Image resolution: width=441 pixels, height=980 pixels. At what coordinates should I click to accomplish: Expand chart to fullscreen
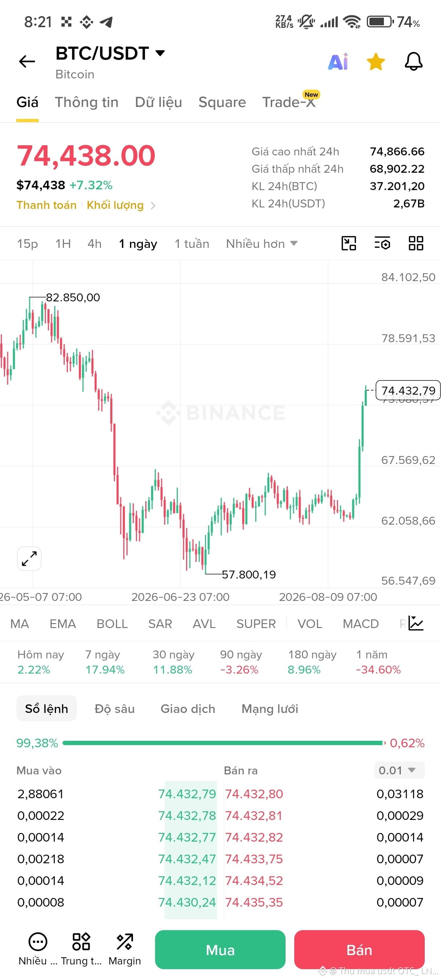29,559
